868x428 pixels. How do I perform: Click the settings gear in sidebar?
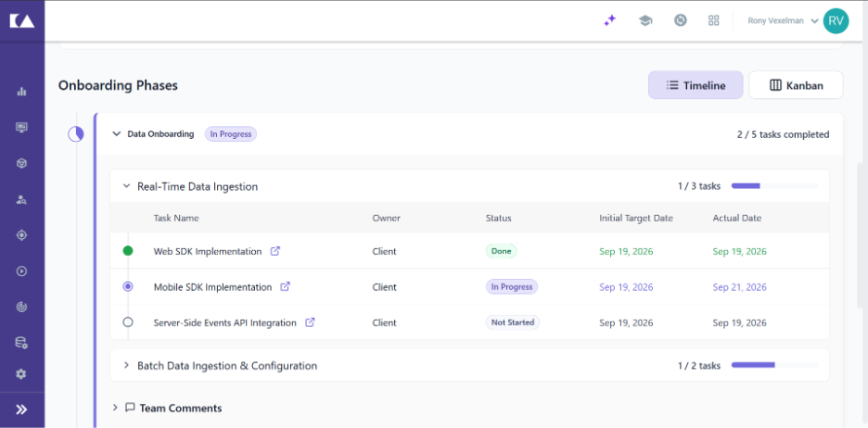[x=21, y=374]
